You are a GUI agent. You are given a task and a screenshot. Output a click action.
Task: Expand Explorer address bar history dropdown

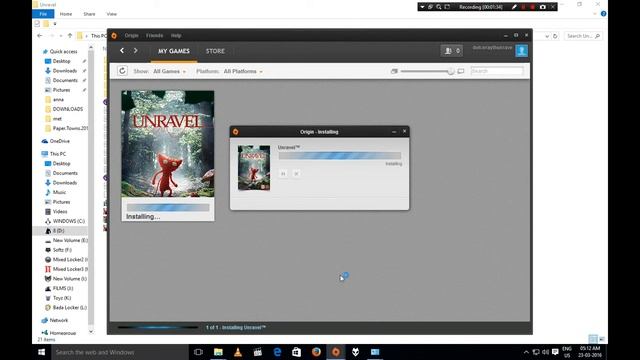tap(547, 36)
